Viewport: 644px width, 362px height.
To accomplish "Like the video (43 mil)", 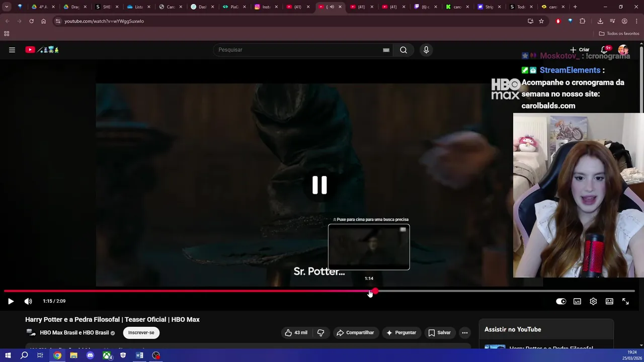I will (x=296, y=333).
